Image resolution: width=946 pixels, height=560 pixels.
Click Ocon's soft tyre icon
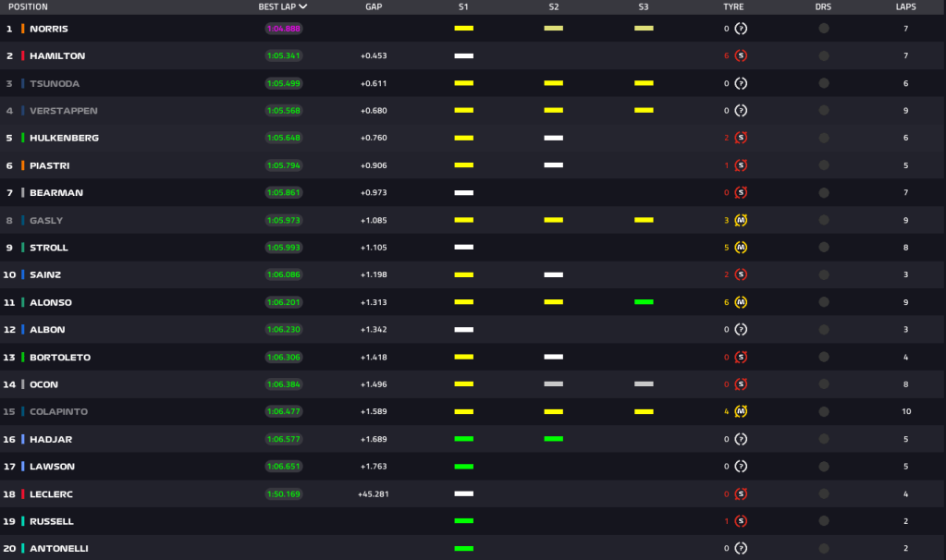coord(741,384)
